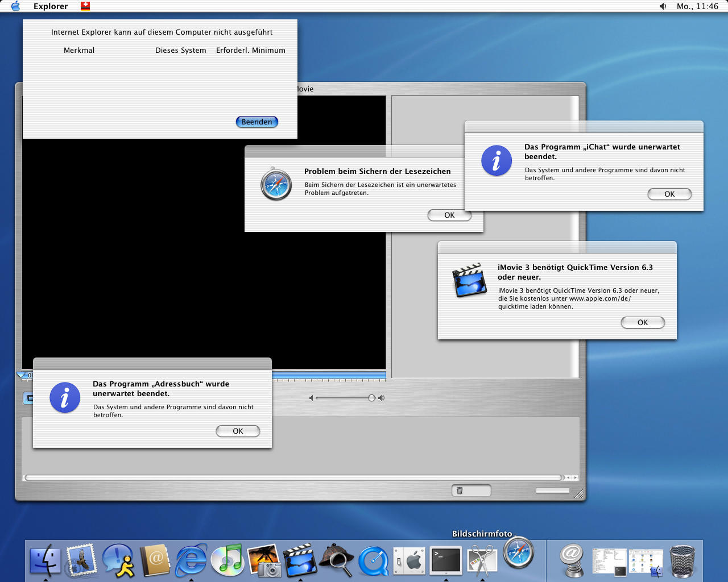The width and height of the screenshot is (728, 582).
Task: Click Bildschirmfoto scissors icon in dock
Action: coord(482,560)
